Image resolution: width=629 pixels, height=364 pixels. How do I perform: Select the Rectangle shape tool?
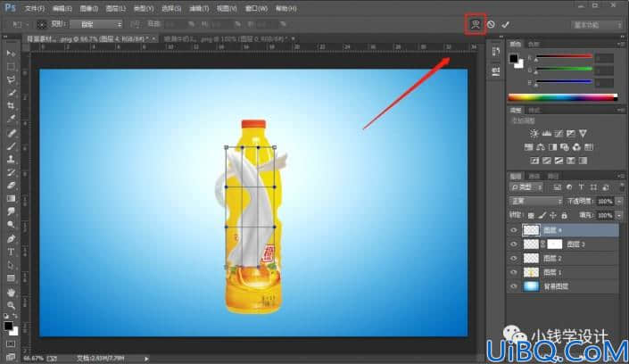coord(11,278)
